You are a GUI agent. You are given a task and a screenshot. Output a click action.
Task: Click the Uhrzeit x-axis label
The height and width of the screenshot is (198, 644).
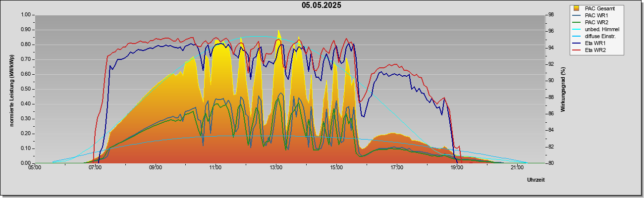point(536,180)
